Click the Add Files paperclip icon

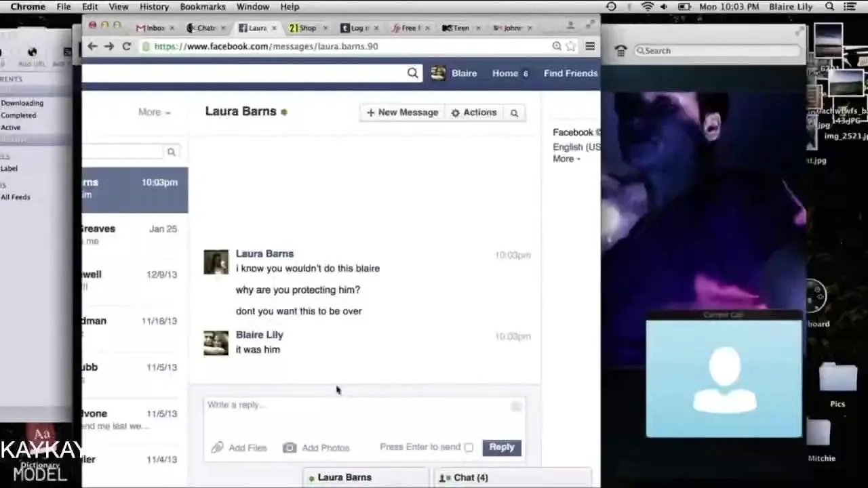tap(217, 447)
